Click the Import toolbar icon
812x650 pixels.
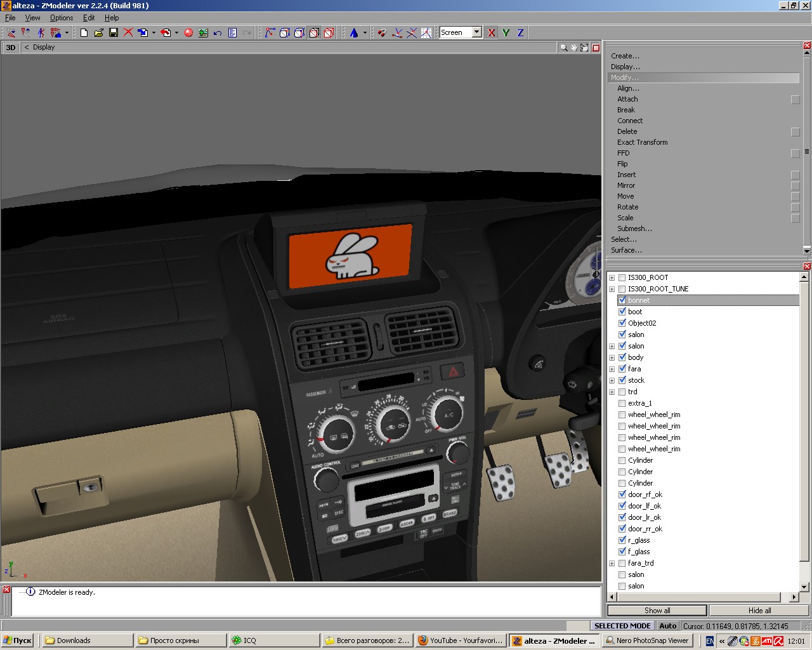pos(143,32)
